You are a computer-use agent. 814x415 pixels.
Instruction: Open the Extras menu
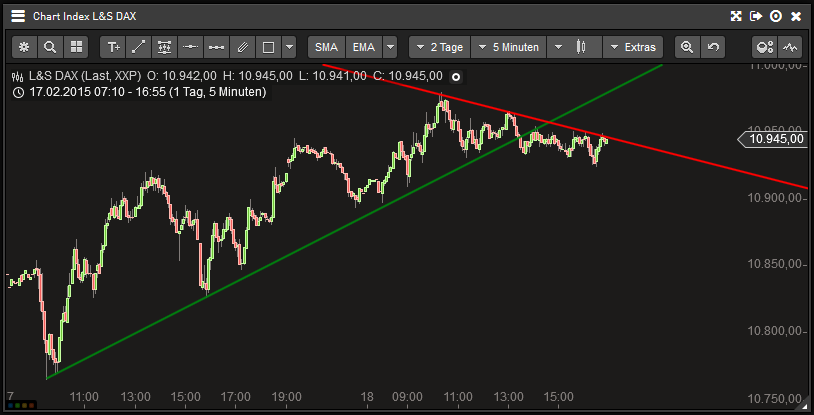(632, 47)
